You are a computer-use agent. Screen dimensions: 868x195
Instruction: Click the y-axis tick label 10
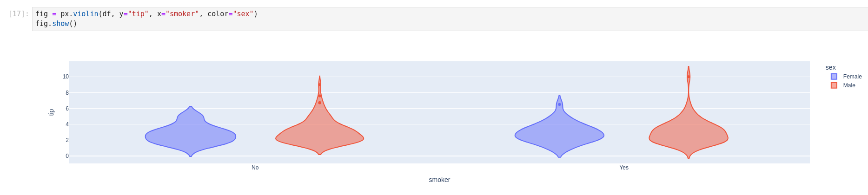66,77
